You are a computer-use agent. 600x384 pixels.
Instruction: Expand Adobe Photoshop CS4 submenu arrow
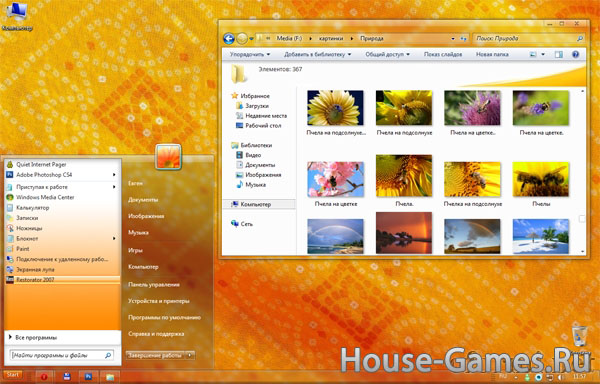pyautogui.click(x=114, y=175)
